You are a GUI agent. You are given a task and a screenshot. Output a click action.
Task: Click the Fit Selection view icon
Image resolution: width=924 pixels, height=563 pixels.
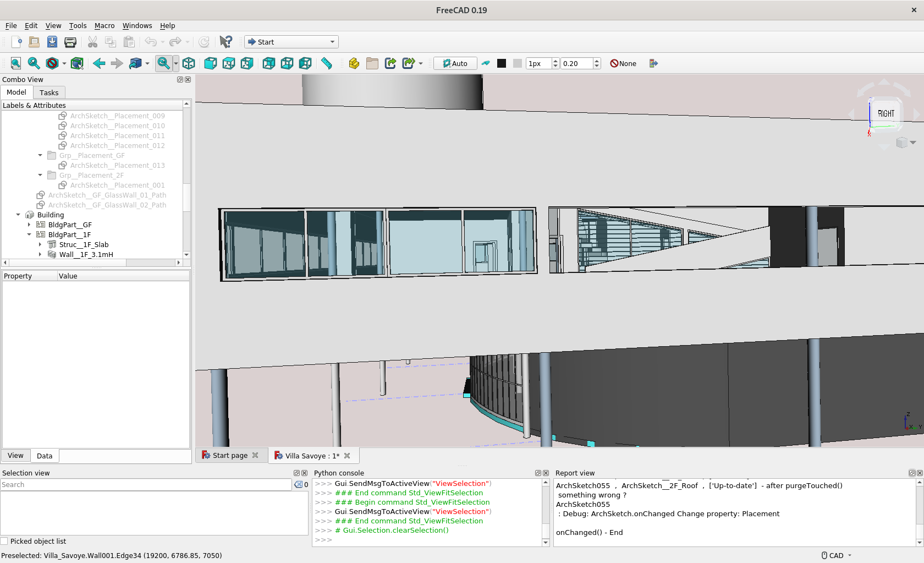pyautogui.click(x=34, y=63)
